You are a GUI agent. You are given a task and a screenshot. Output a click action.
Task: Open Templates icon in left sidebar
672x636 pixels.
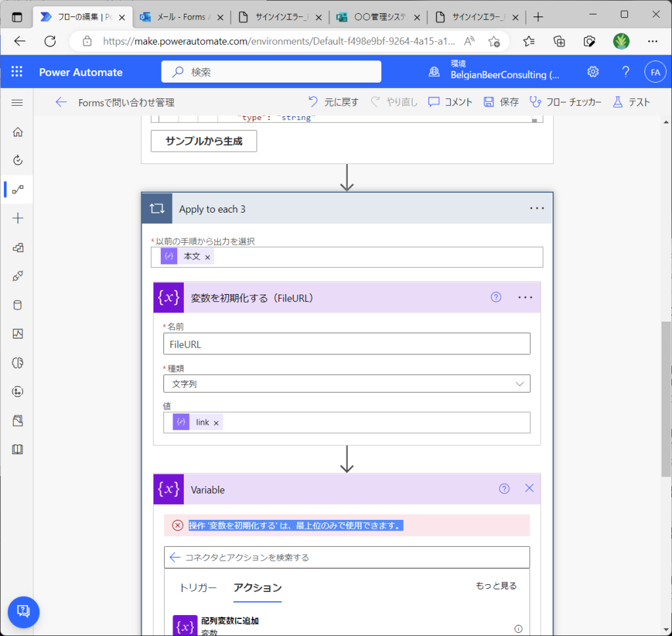point(18,247)
